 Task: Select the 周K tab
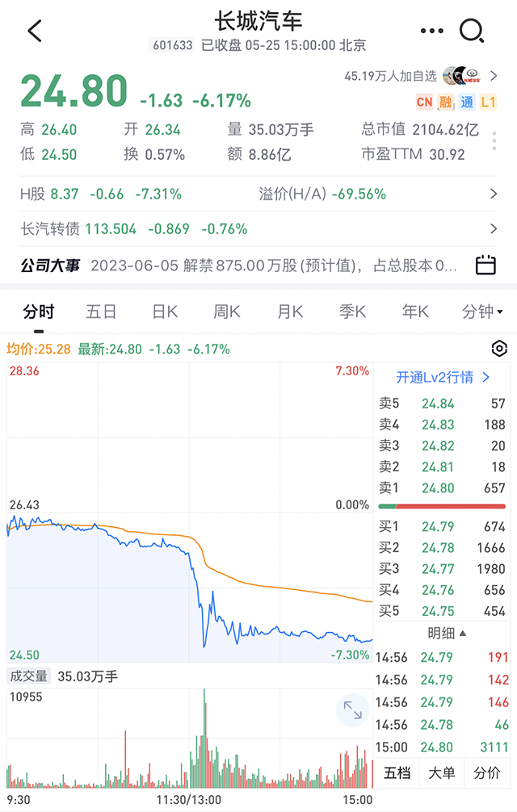pos(227,312)
